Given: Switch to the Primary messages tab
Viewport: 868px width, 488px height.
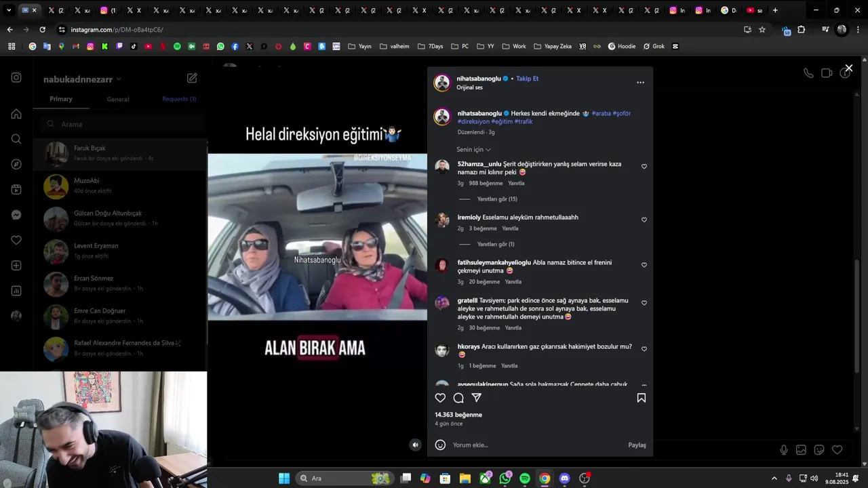Looking at the screenshot, I should [61, 99].
